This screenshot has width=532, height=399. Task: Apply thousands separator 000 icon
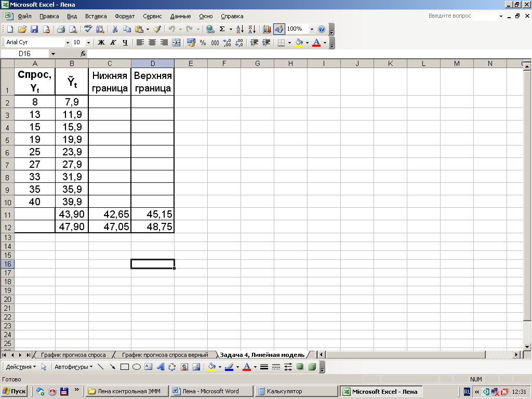pos(215,43)
